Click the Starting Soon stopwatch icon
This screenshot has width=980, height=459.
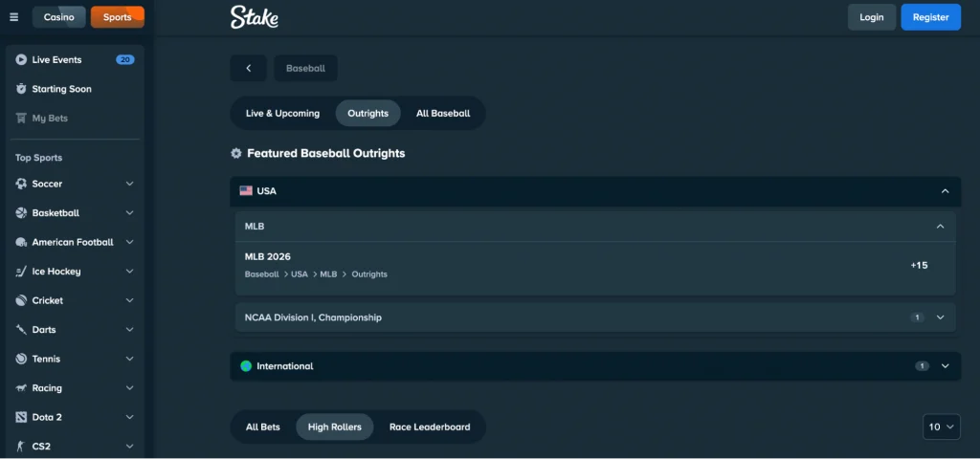[x=21, y=89]
